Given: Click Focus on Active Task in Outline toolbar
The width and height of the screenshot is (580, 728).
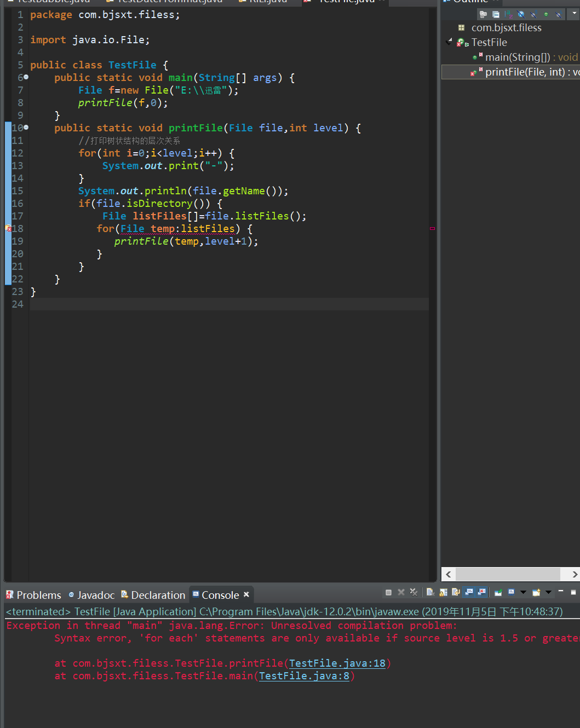Looking at the screenshot, I should 483,15.
